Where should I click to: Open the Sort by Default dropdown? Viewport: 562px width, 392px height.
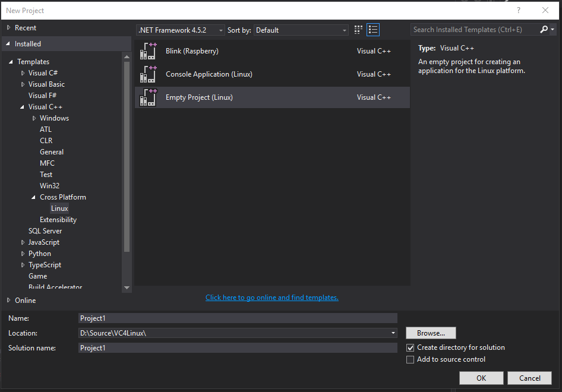pyautogui.click(x=343, y=30)
